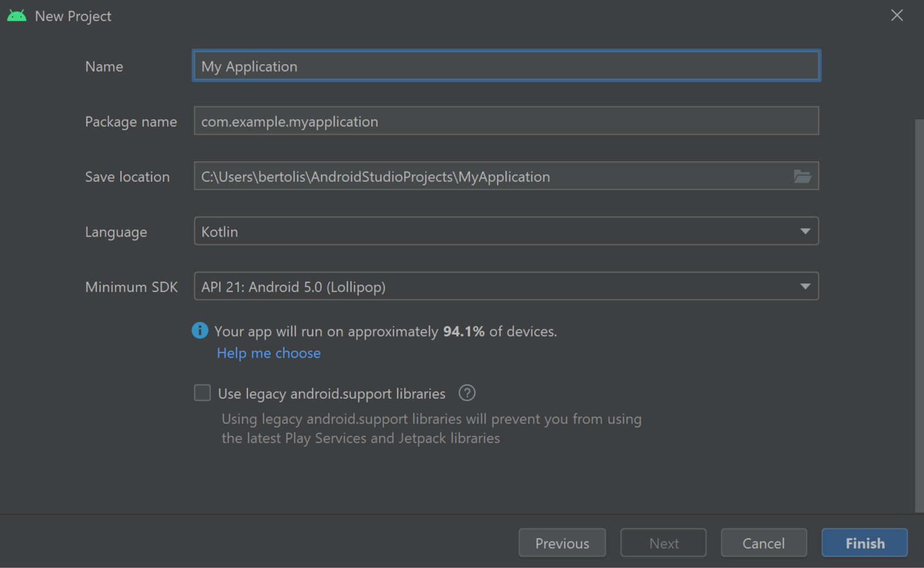
Task: Click the dialog's vertical scrollbar
Action: coord(919,315)
